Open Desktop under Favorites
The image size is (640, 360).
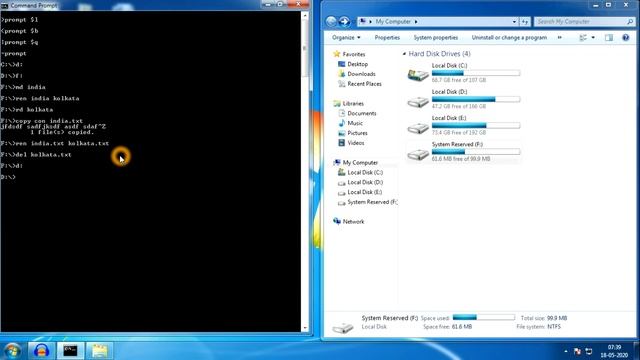(358, 64)
